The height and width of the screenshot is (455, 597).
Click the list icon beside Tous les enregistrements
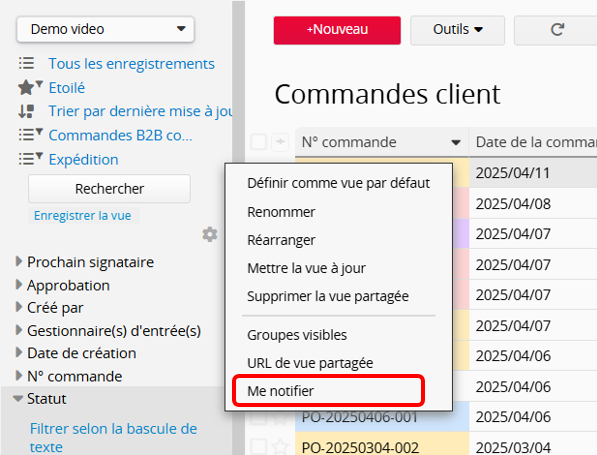26,63
